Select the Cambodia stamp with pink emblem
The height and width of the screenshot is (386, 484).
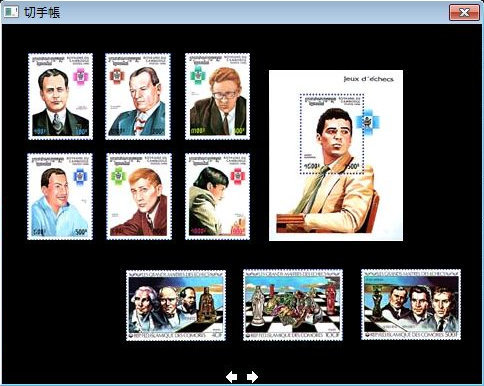(60, 96)
